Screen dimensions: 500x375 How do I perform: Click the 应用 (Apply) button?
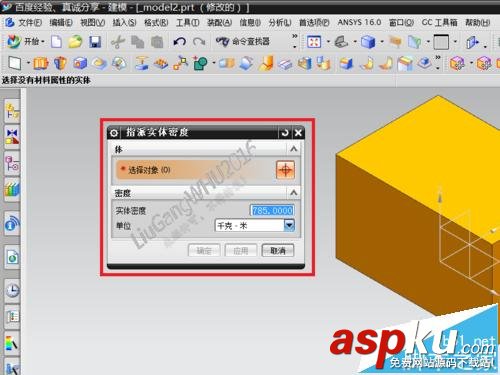point(241,251)
